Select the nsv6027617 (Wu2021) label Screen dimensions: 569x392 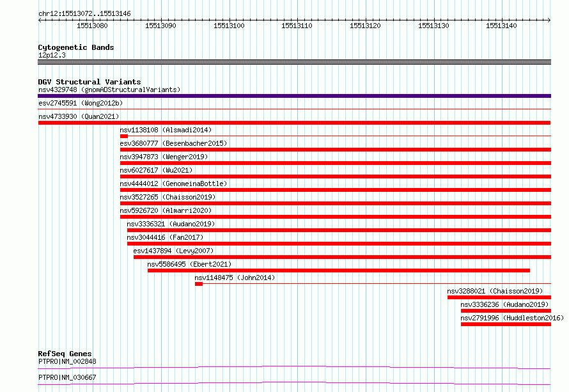point(156,170)
